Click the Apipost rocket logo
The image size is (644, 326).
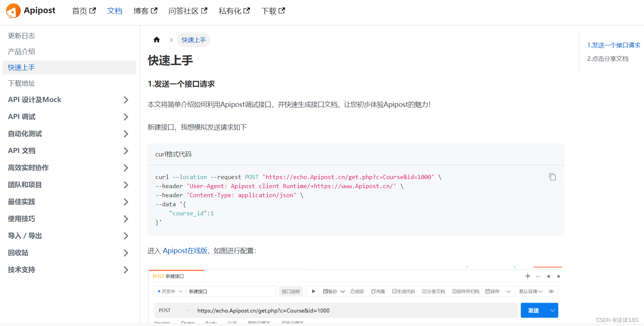[14, 11]
